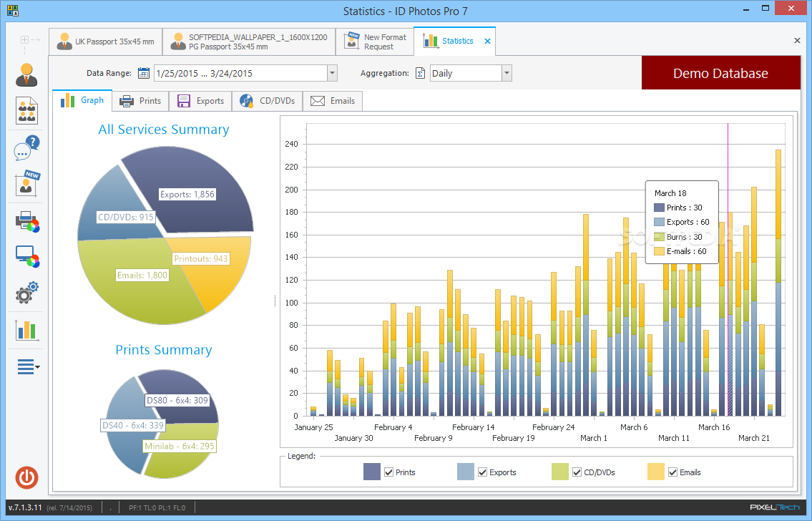
Task: Open the customer portrait sidebar icon
Action: pos(26,74)
